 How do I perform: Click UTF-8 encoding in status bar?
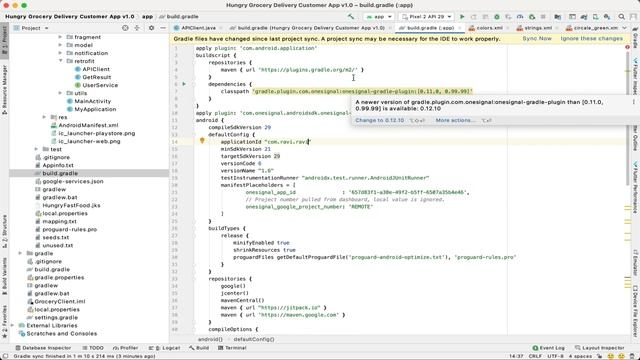555,356
